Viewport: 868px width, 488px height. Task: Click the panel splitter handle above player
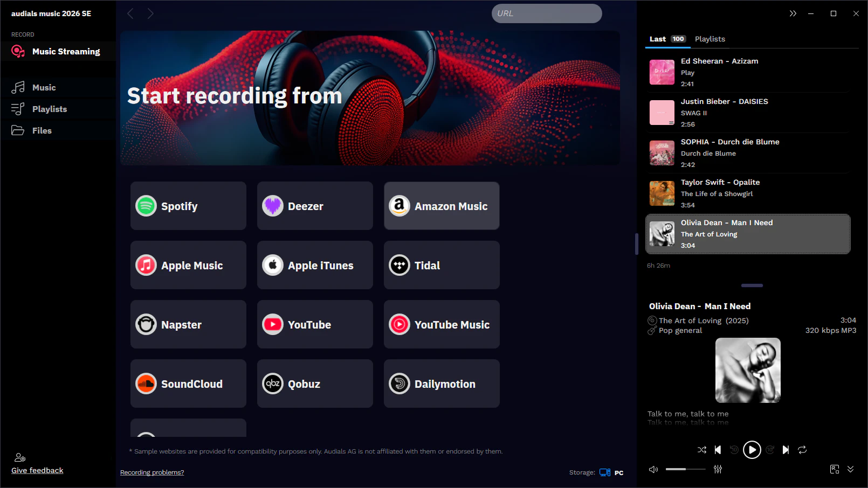[x=752, y=285]
